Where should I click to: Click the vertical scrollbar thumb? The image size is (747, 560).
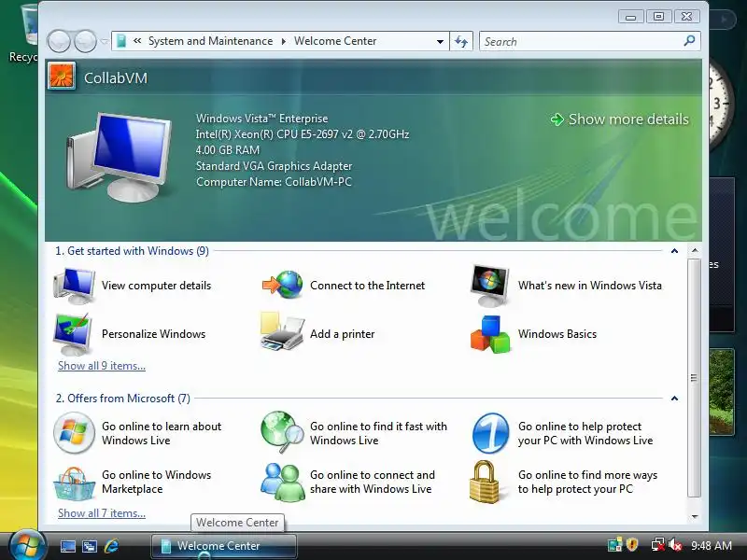click(x=695, y=378)
